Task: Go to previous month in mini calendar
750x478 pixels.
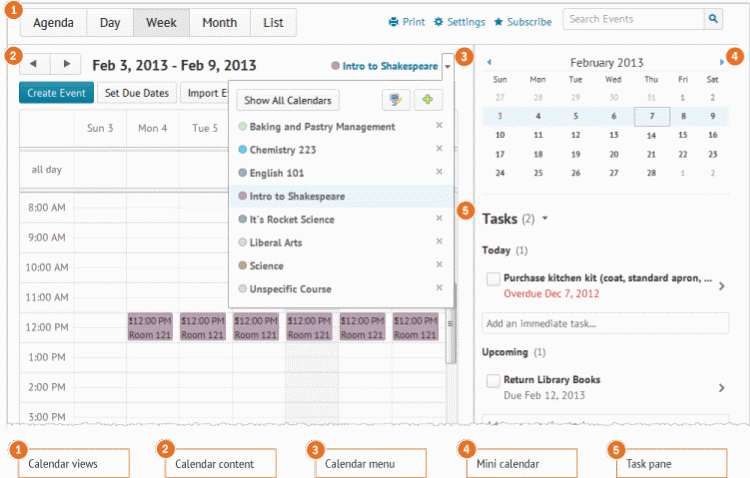Action: [x=489, y=62]
